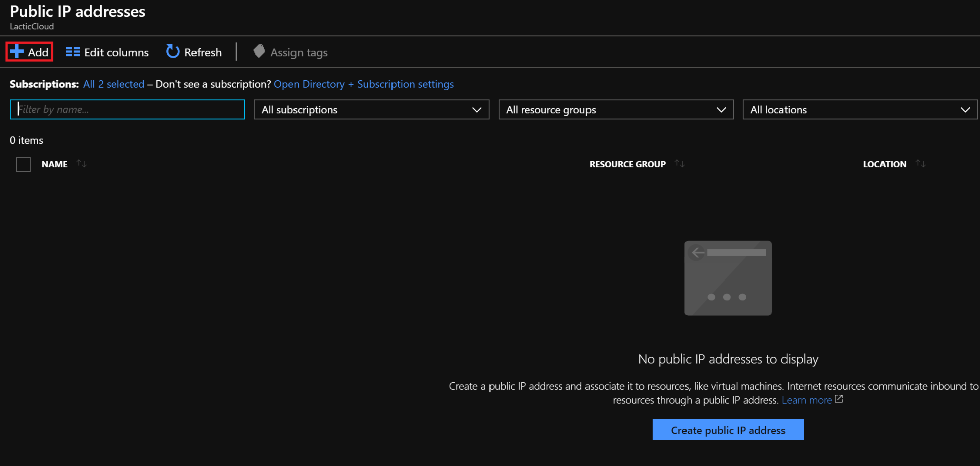The width and height of the screenshot is (980, 466).
Task: Click the RESOURCE GROUP header text
Action: (628, 164)
